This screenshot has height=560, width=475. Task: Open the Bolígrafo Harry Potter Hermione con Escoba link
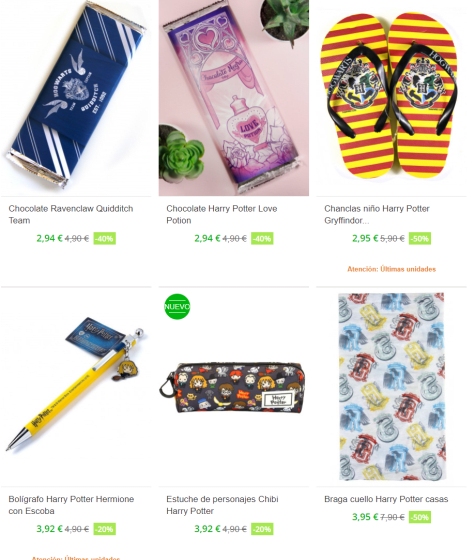(x=71, y=505)
